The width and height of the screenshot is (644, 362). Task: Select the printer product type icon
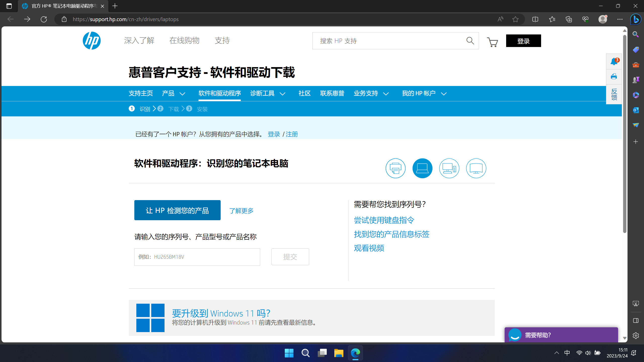click(395, 168)
